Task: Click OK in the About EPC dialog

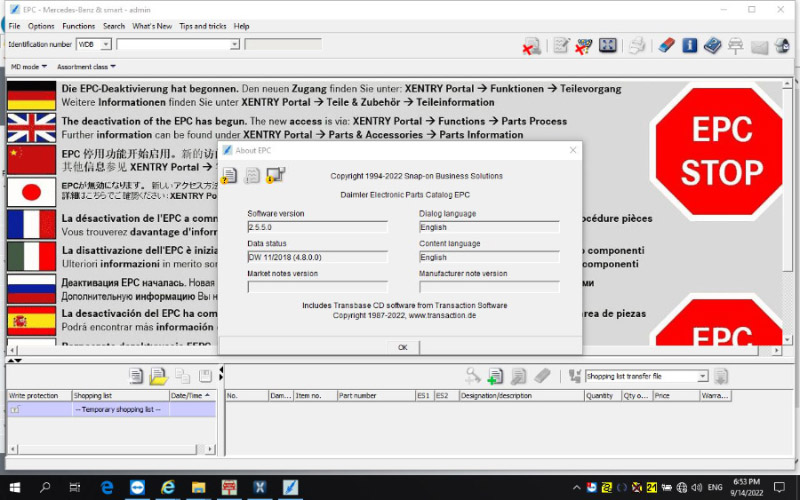Action: [403, 347]
